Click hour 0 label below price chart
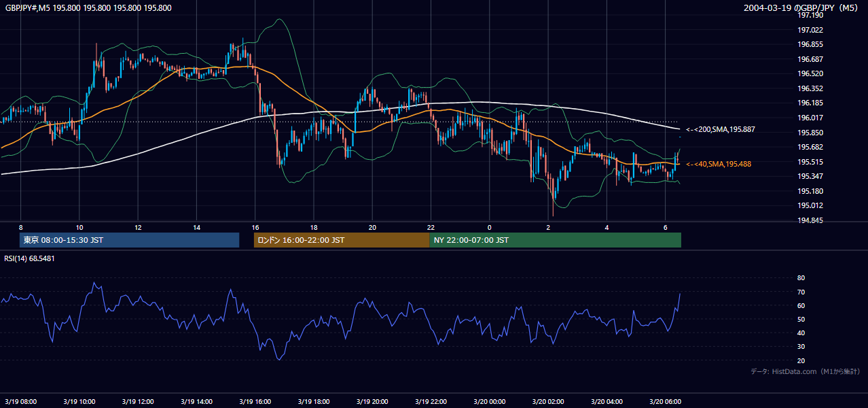 click(490, 226)
